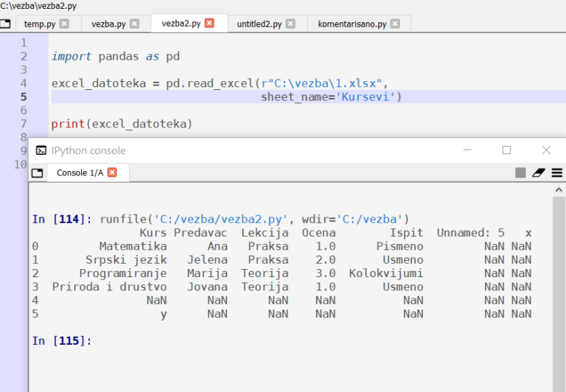Close the IPython console window
Screen dimensions: 566x392
546,150
